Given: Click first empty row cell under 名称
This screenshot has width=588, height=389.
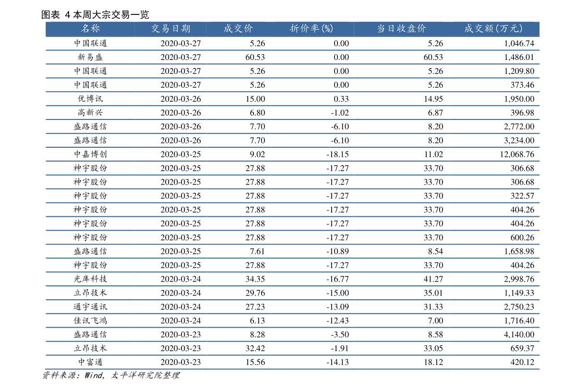Looking at the screenshot, I should click(x=90, y=43).
